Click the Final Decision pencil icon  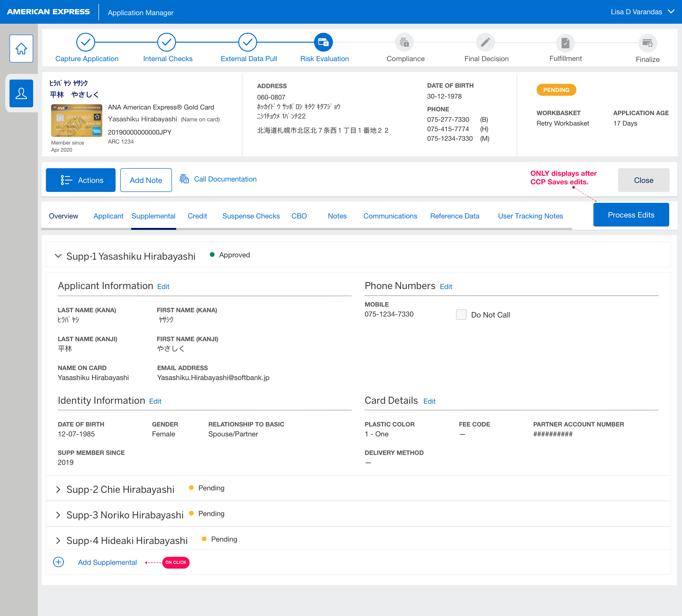(x=485, y=43)
